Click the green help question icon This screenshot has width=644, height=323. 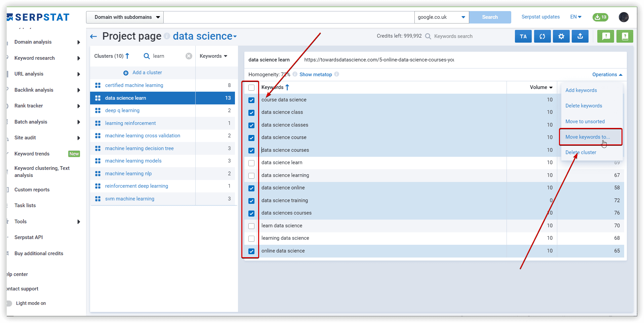(625, 36)
